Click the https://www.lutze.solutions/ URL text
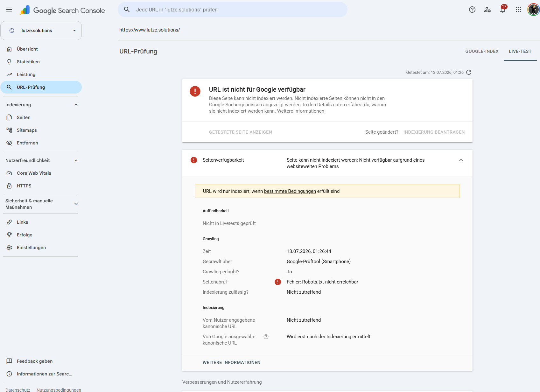Viewport: 540px width, 392px height. pos(150,30)
